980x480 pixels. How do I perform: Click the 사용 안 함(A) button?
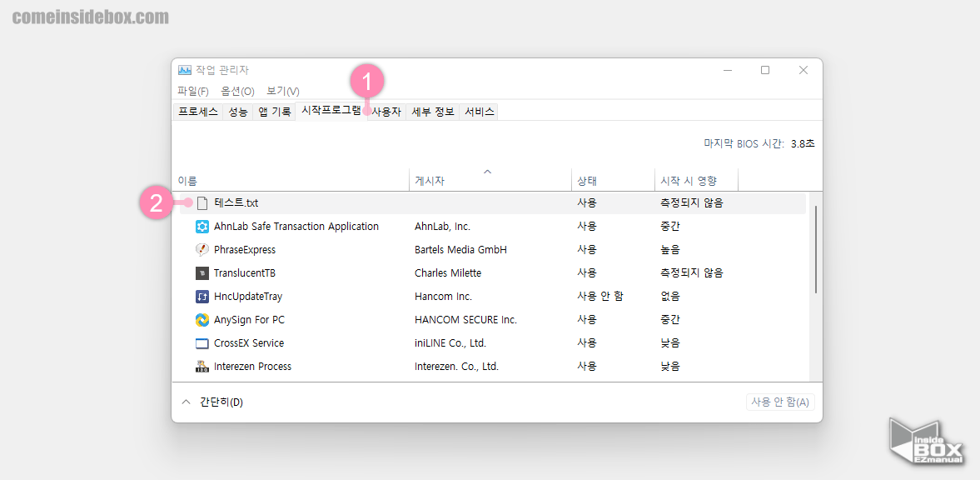click(x=779, y=401)
